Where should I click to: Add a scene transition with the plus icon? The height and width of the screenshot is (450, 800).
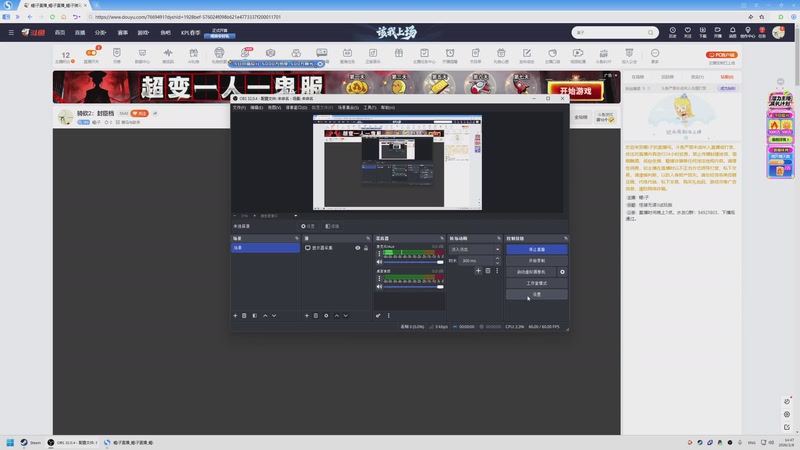[x=478, y=271]
